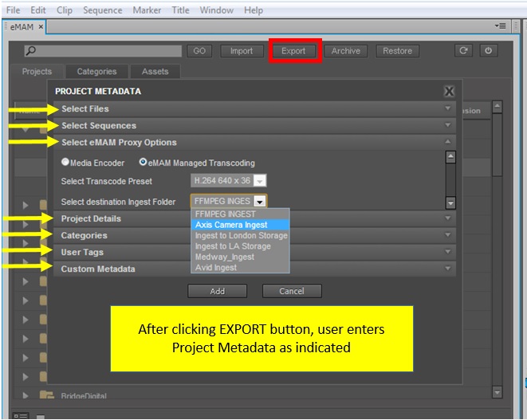Expand the Select Sequences section

click(254, 125)
